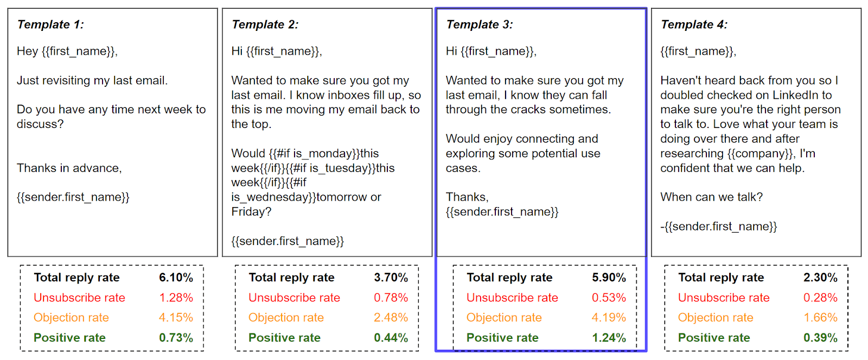This screenshot has height=360, width=868.
Task: Click "Thanks in advance," in Template 1
Action: tap(69, 168)
